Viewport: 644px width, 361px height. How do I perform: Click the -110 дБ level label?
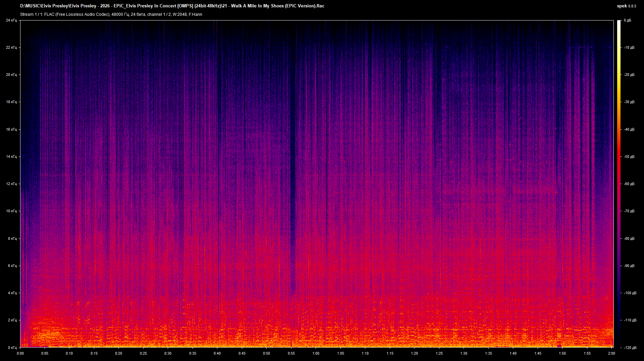pos(630,320)
